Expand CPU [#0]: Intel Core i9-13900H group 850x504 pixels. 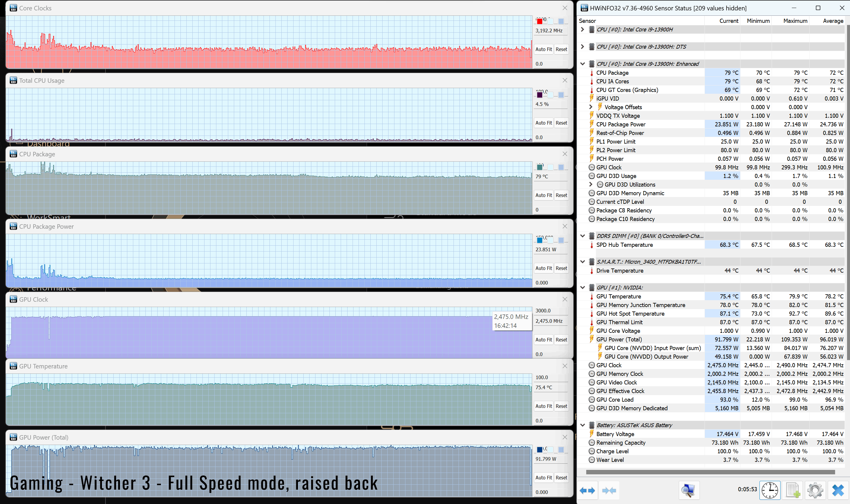[583, 30]
